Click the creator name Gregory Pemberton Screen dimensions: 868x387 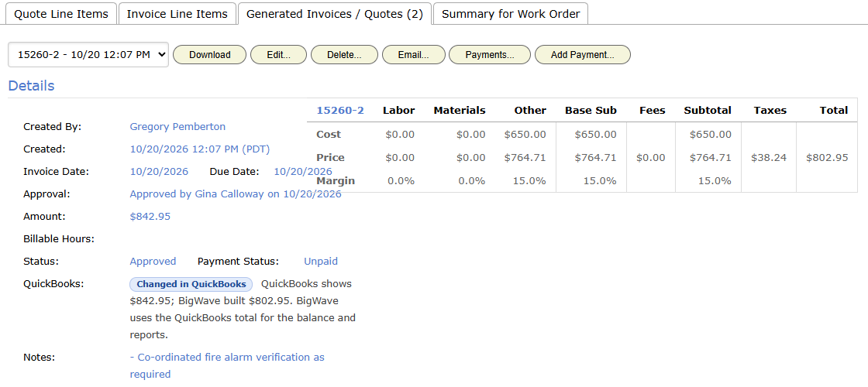click(177, 127)
